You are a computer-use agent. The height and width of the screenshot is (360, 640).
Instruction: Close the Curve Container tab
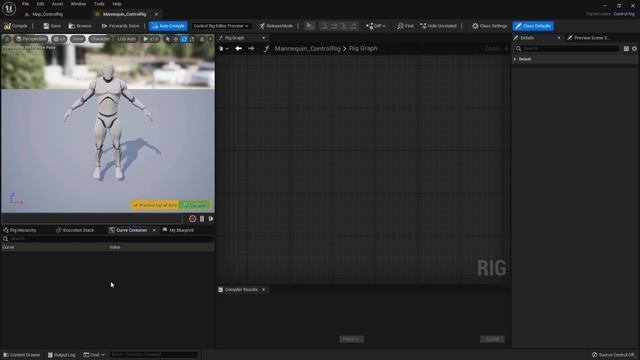154,230
